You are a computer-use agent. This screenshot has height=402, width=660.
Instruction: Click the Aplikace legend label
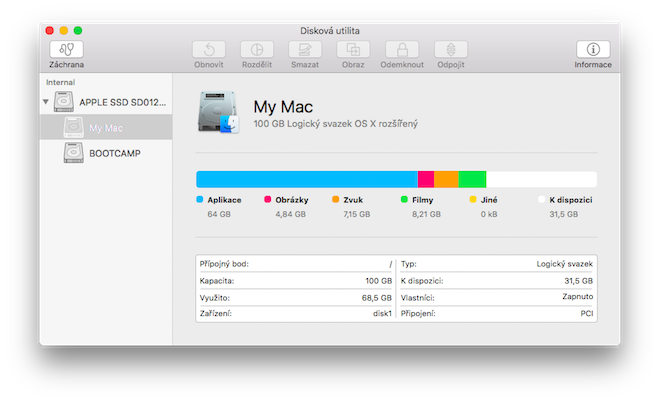(x=224, y=200)
